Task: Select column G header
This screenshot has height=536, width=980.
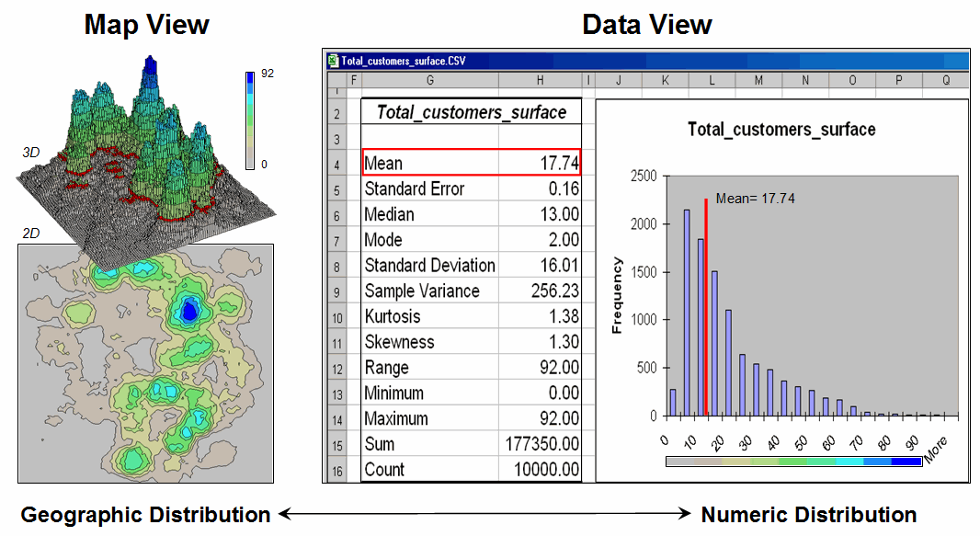Action: (x=429, y=81)
